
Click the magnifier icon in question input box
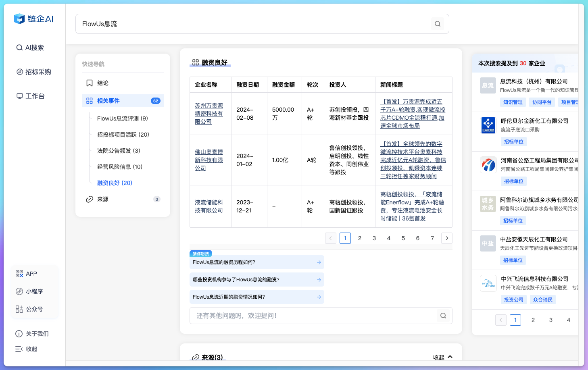(443, 316)
